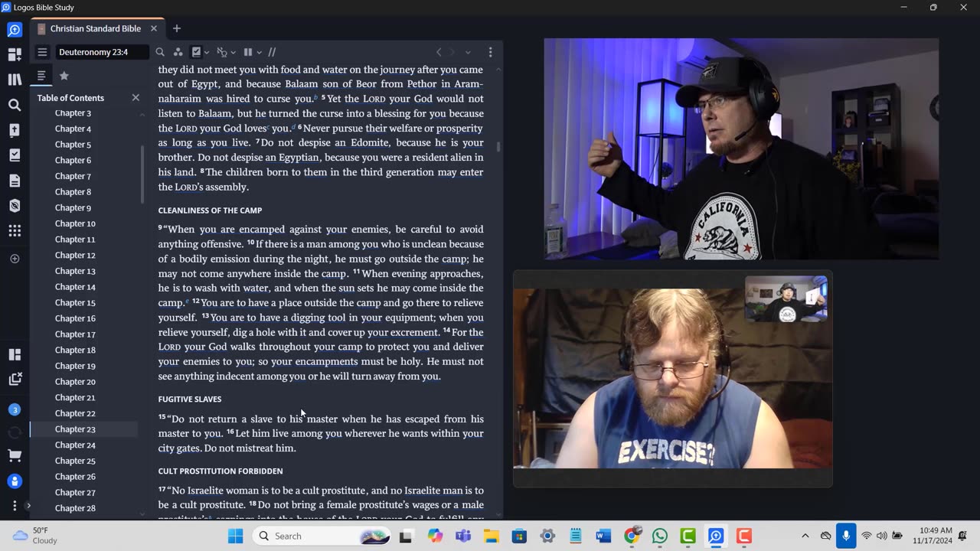Viewport: 980px width, 551px height.
Task: Open the Logos home icon in sidebar
Action: (x=15, y=30)
